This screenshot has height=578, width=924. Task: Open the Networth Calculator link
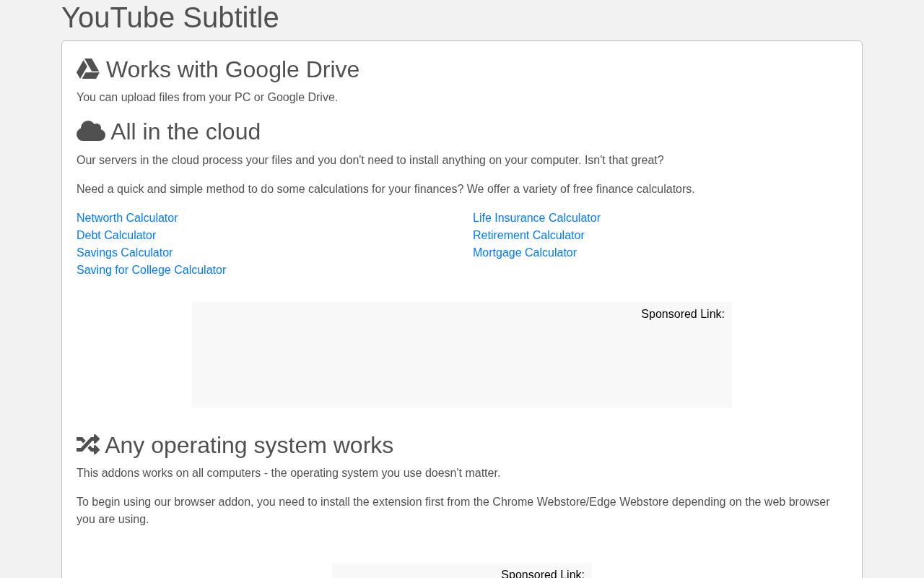pyautogui.click(x=127, y=218)
